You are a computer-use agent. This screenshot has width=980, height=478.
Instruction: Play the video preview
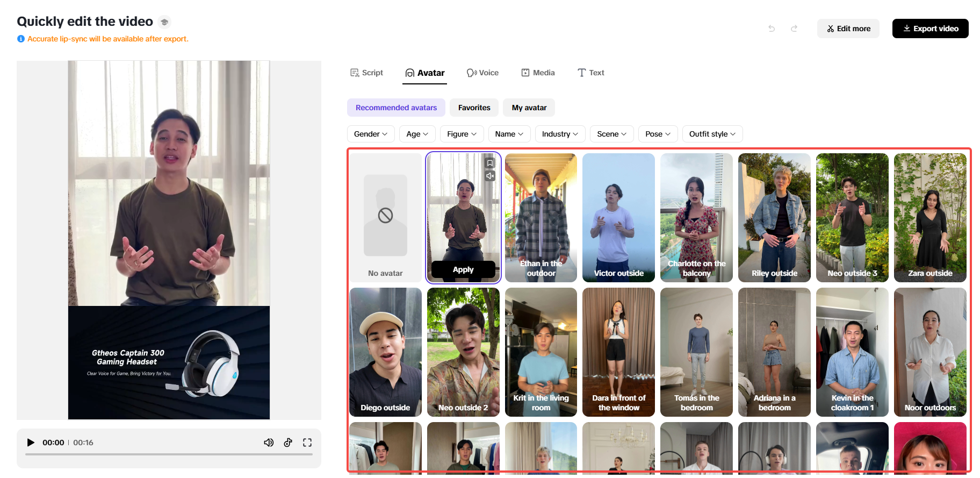(x=31, y=443)
